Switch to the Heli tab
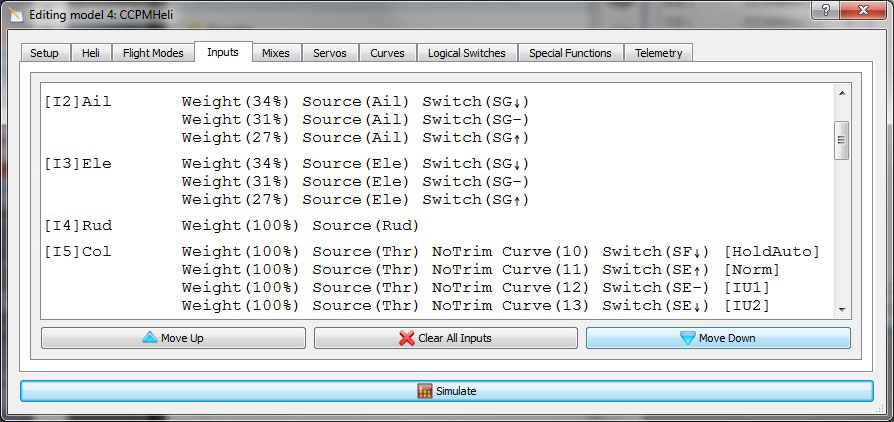This screenshot has height=422, width=894. click(91, 53)
